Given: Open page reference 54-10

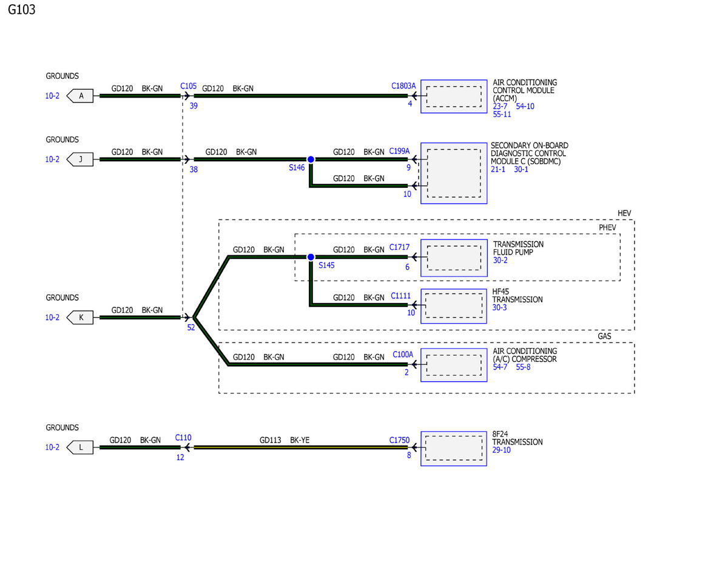Looking at the screenshot, I should point(525,106).
